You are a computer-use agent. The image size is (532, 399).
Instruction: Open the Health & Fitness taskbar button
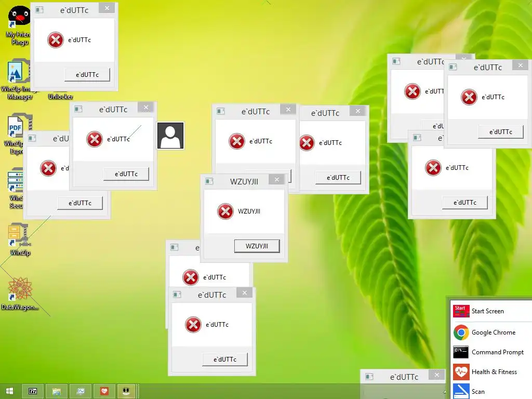pos(104,391)
